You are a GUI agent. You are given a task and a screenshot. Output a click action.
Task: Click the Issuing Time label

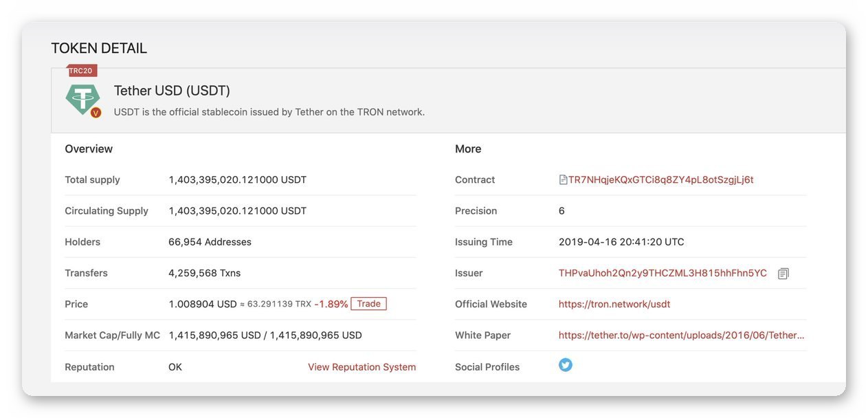point(484,242)
